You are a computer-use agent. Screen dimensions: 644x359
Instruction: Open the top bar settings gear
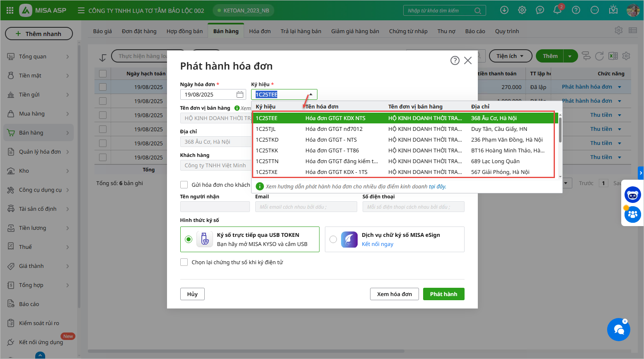pyautogui.click(x=522, y=10)
